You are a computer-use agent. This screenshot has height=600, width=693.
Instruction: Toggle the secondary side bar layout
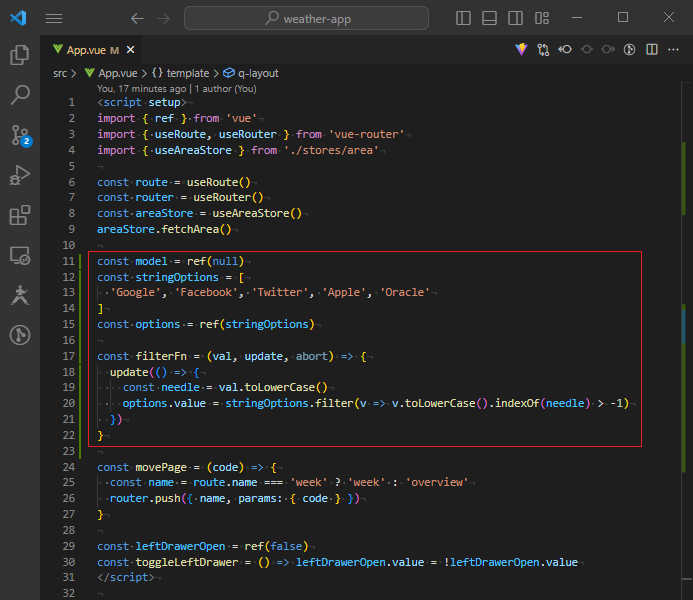(x=515, y=18)
